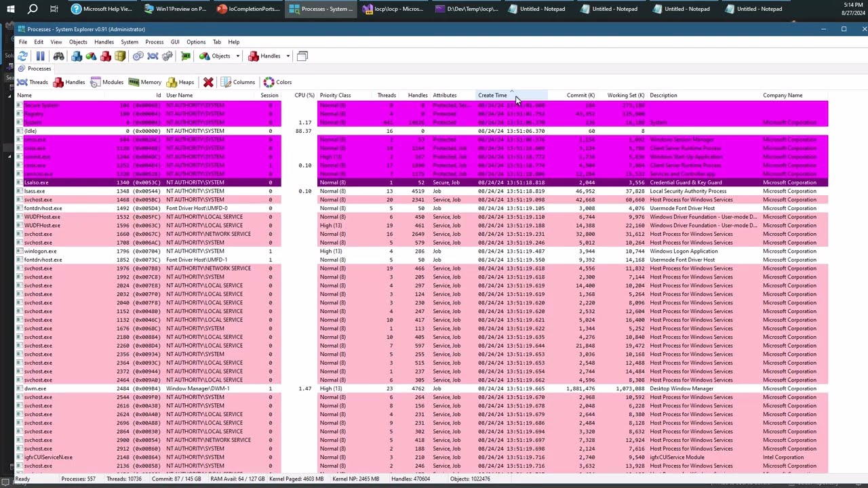Click the green circuit card toolbar icon
This screenshot has height=488, width=868.
[x=185, y=56]
